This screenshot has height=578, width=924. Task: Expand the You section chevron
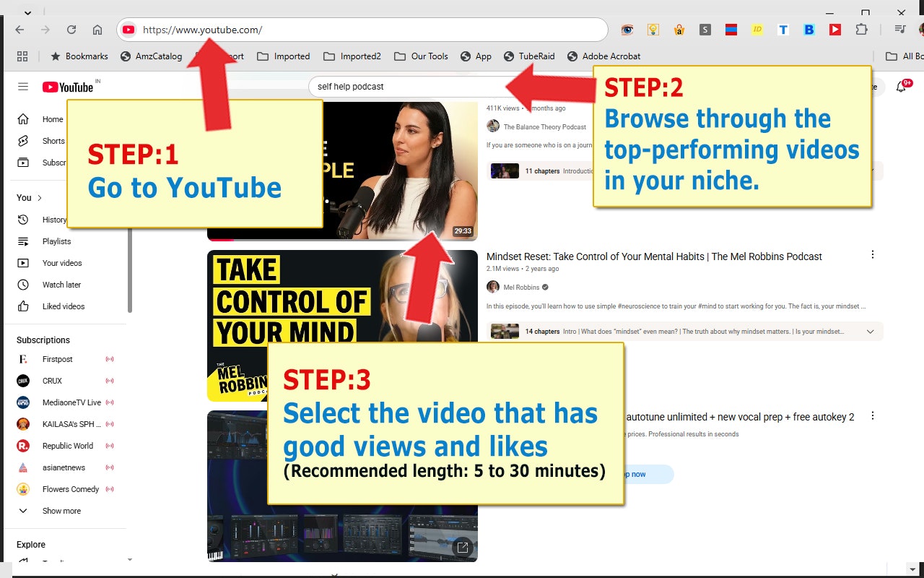(x=40, y=198)
